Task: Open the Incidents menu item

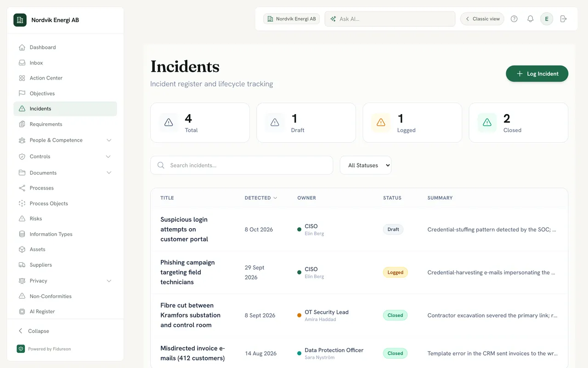Action: [65, 109]
